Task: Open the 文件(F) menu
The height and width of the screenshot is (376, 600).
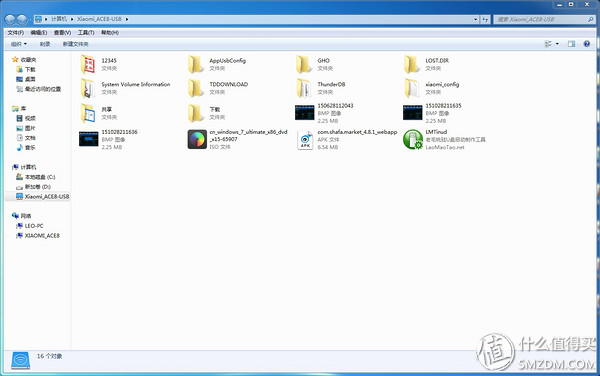Action: 16,33
